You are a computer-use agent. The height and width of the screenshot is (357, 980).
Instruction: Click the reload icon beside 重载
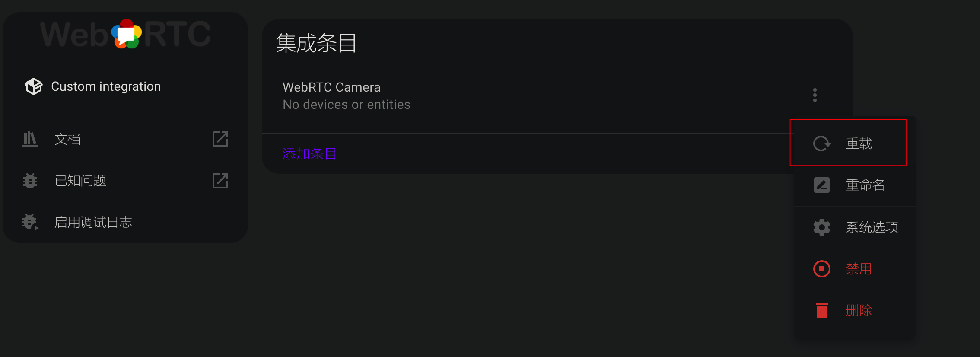821,143
